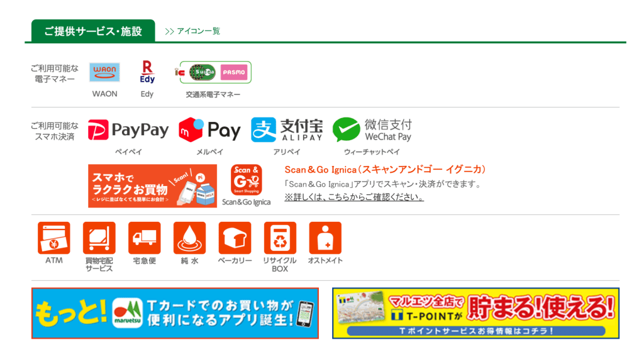Click the merPay logo

coord(209,129)
